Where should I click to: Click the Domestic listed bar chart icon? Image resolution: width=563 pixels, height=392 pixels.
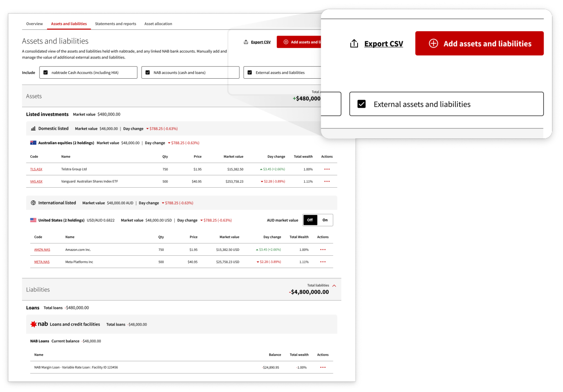[x=33, y=129]
